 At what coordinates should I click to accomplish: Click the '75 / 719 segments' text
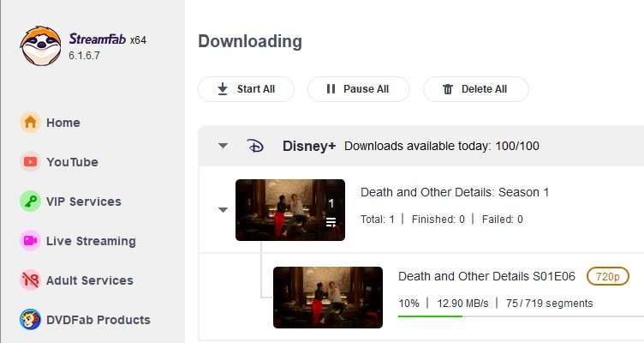550,304
